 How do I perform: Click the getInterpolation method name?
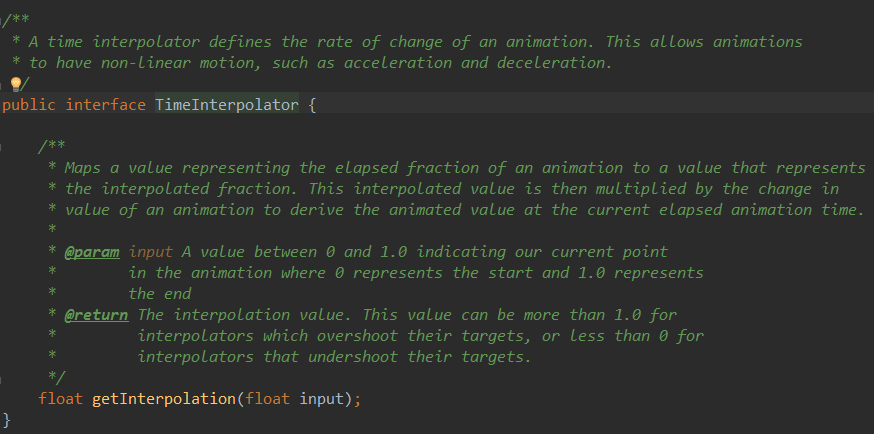[x=164, y=399]
